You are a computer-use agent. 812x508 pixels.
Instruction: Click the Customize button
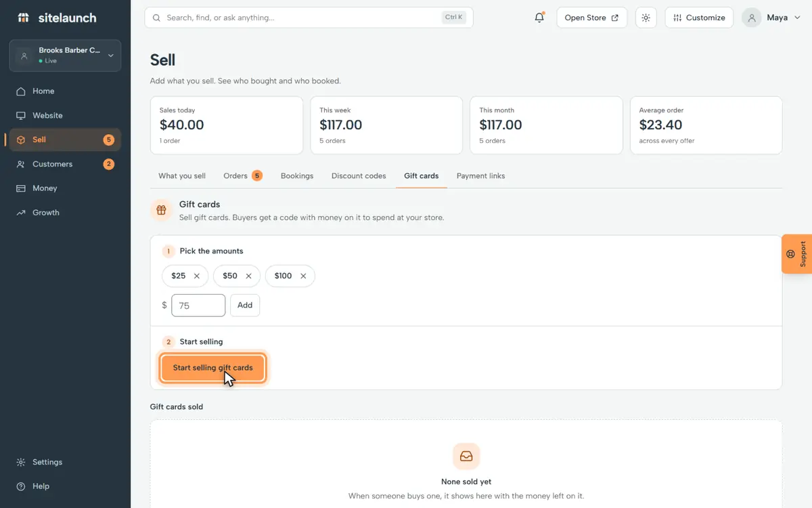coord(700,18)
